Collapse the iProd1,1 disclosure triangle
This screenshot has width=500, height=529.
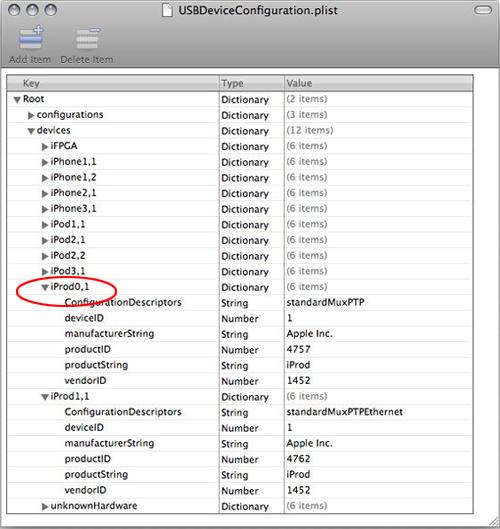click(45, 397)
